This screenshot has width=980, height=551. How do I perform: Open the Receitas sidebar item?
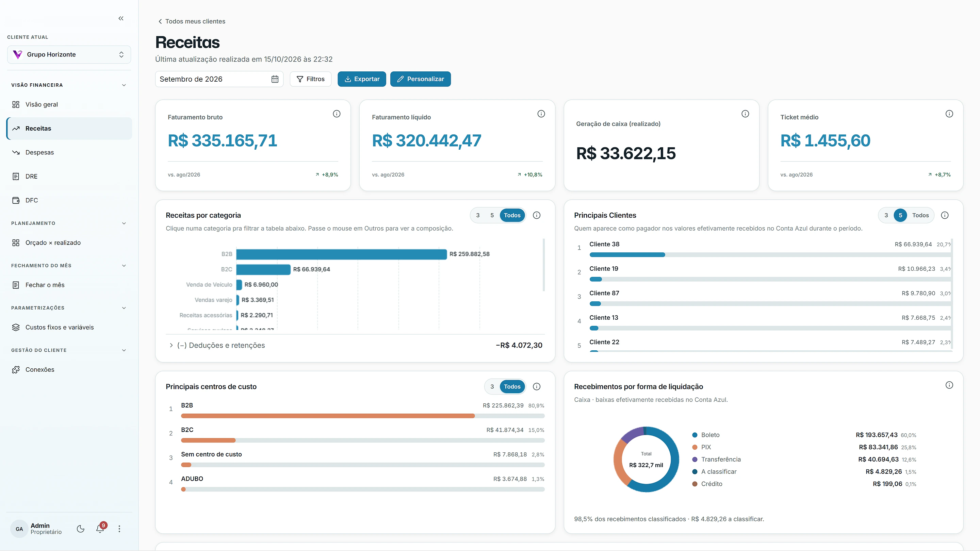tap(69, 129)
